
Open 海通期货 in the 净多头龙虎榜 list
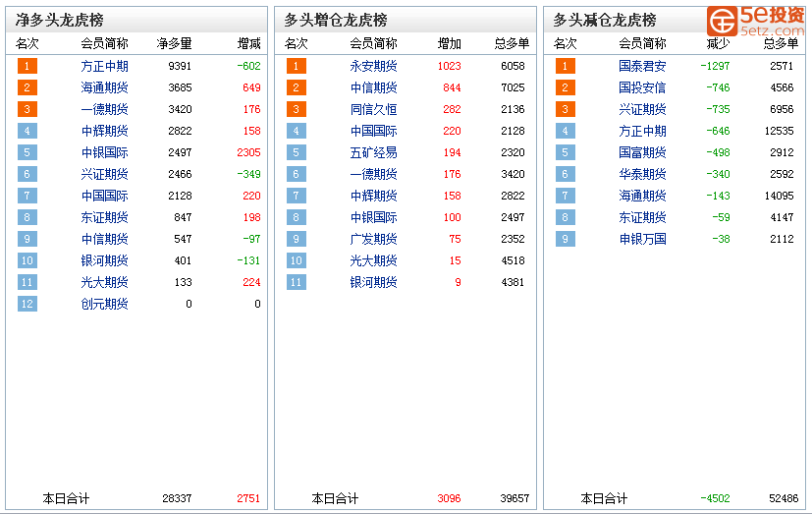point(105,87)
